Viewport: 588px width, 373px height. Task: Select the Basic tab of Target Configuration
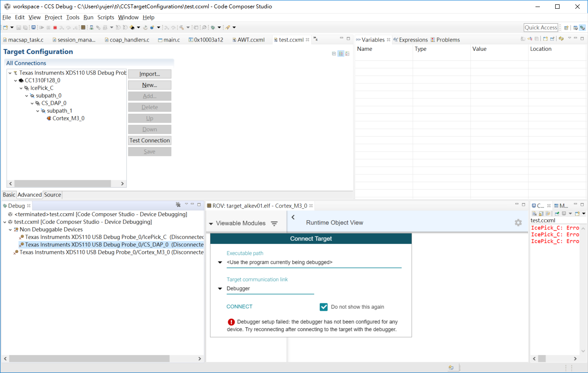click(x=9, y=195)
